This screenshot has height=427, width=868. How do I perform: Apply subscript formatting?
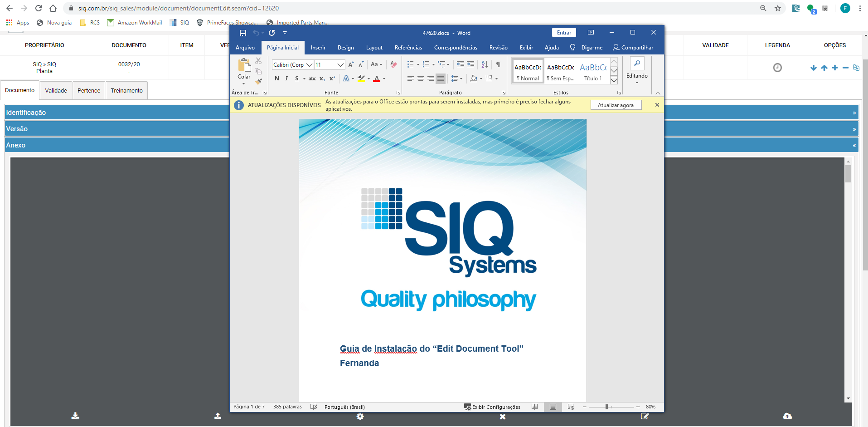click(322, 79)
